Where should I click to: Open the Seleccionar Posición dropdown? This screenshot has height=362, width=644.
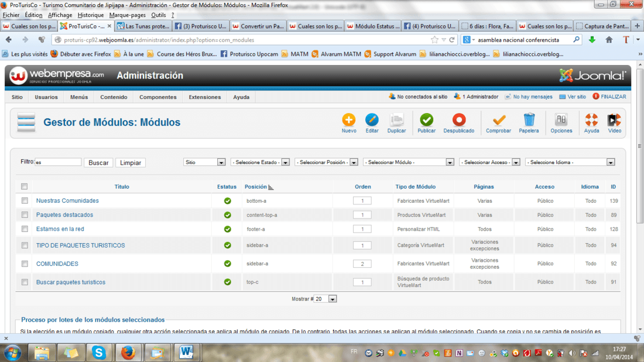[x=326, y=162]
